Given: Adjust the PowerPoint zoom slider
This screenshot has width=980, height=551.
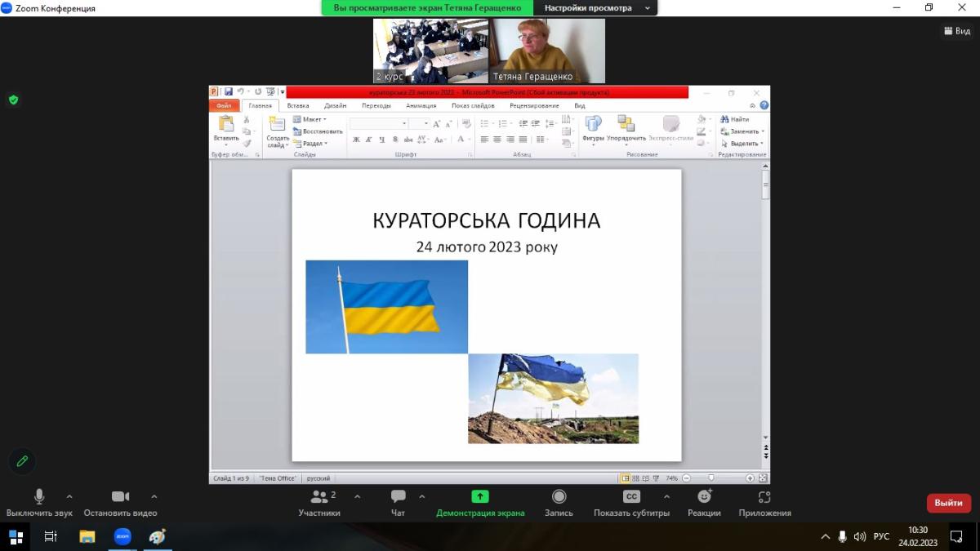Looking at the screenshot, I should pos(711,478).
